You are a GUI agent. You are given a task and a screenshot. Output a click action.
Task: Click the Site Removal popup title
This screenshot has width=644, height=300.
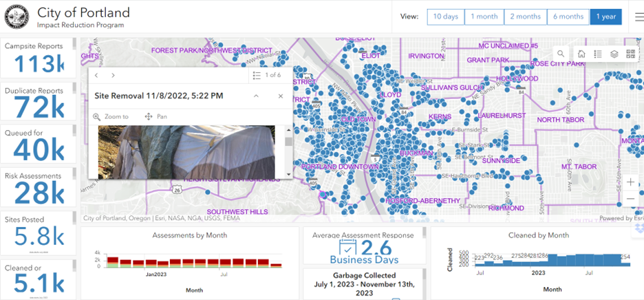tap(159, 96)
